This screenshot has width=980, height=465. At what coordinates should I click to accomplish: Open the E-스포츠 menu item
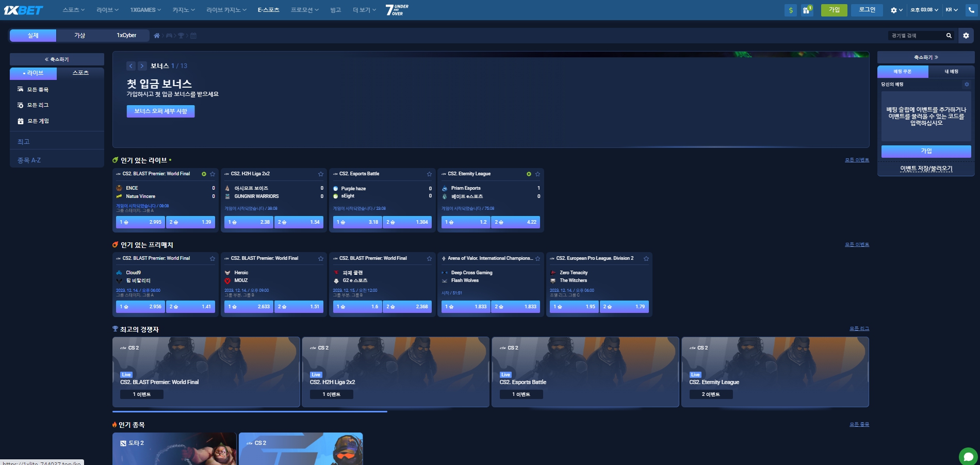(268, 10)
